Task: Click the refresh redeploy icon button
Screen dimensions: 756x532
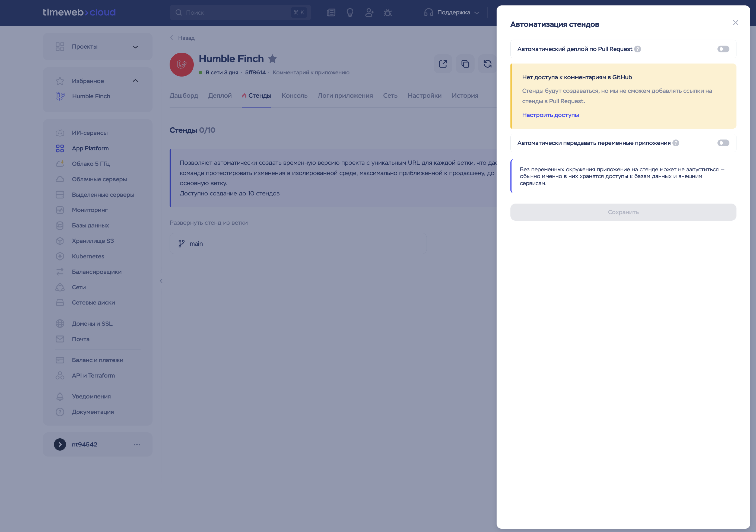Action: (487, 64)
